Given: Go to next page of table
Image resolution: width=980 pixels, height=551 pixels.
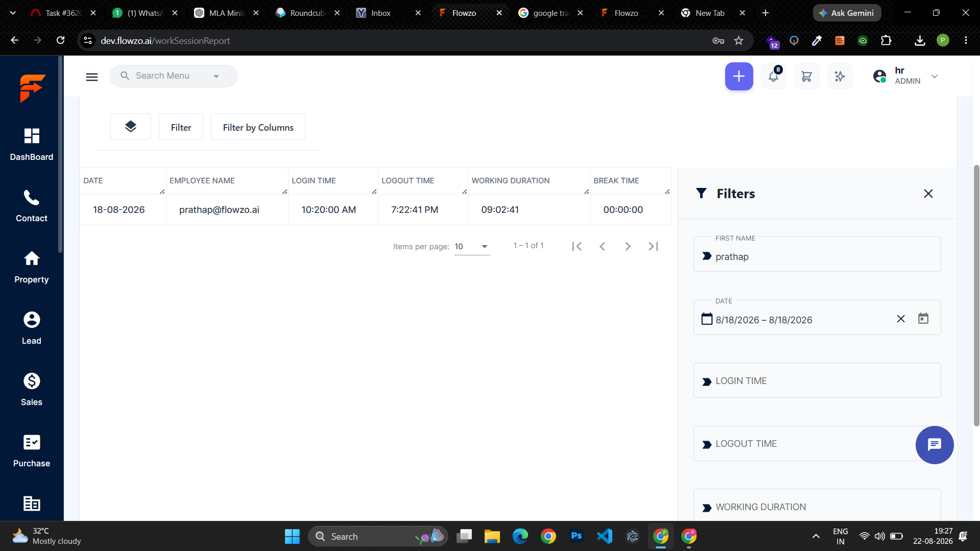Looking at the screenshot, I should (x=628, y=247).
